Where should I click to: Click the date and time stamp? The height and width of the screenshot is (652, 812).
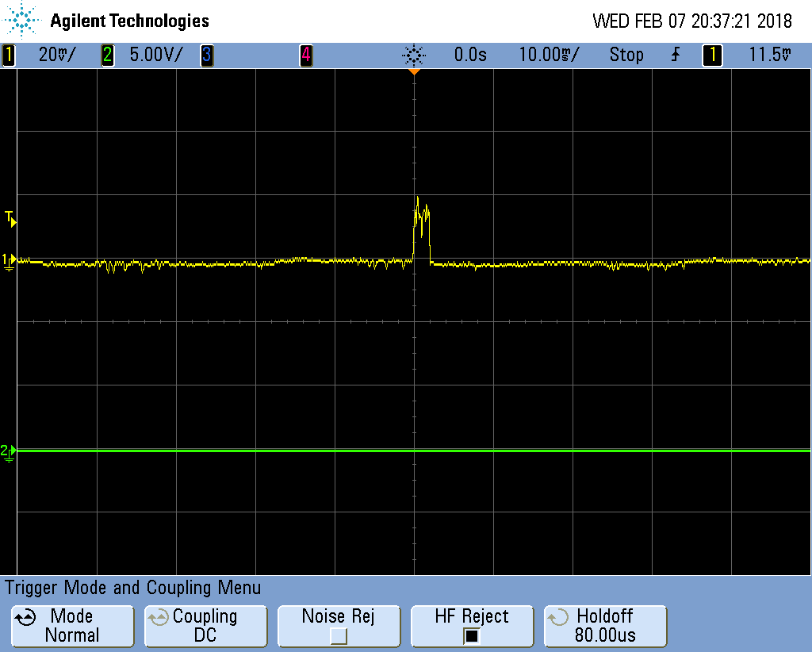coord(692,21)
